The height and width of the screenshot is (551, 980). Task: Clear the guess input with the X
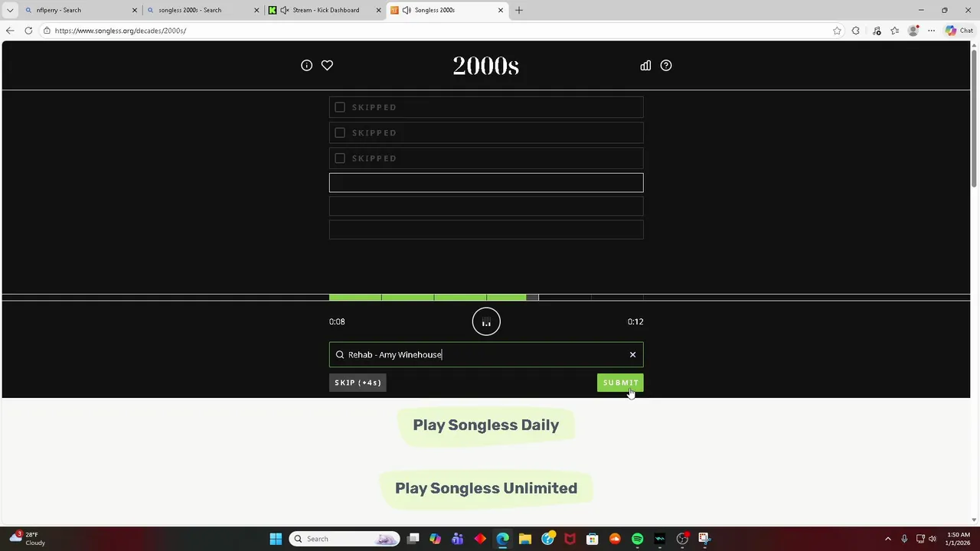click(x=632, y=354)
